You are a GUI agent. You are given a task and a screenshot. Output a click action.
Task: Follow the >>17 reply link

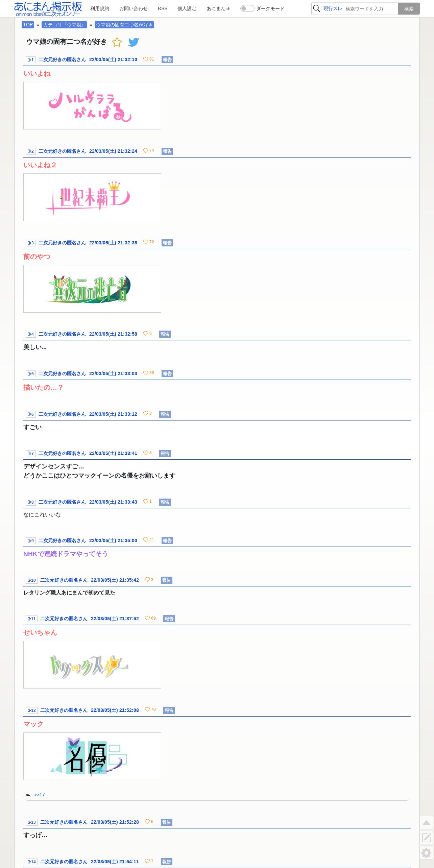click(x=40, y=795)
